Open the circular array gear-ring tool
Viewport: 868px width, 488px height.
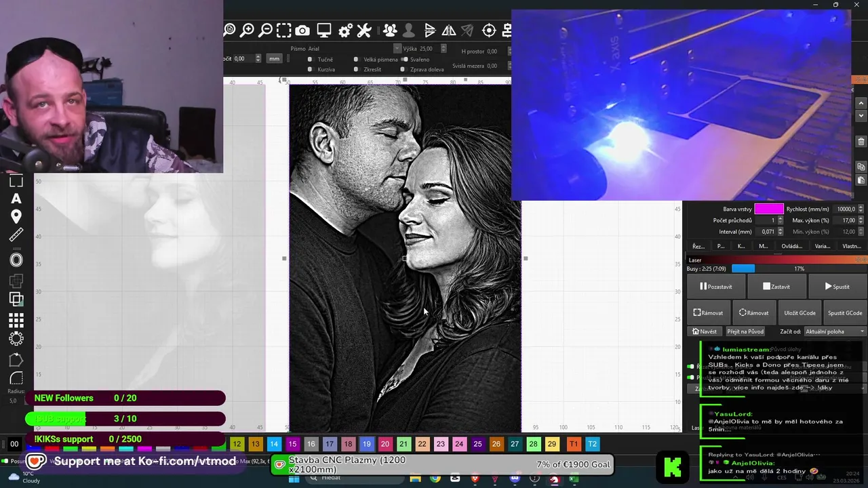[16, 338]
